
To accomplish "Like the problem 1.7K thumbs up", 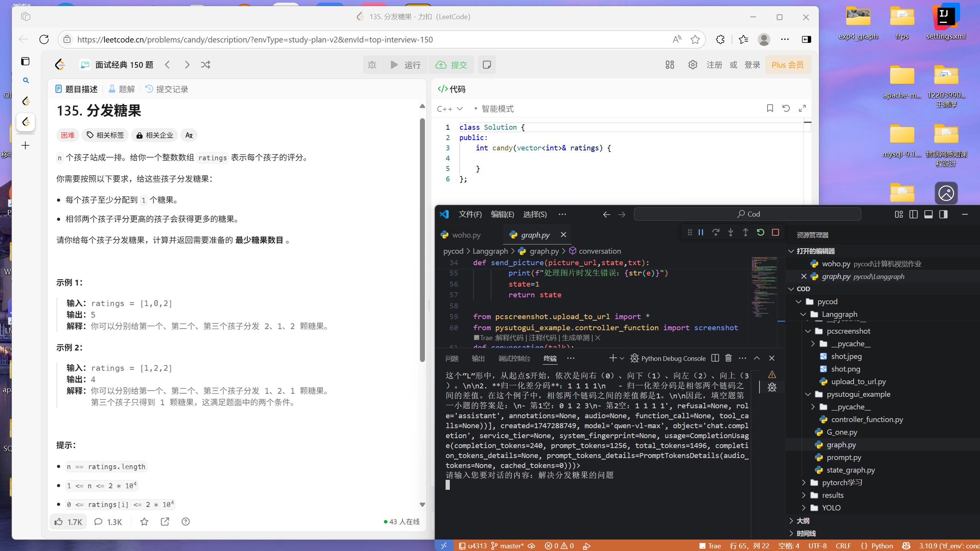I will pyautogui.click(x=68, y=522).
